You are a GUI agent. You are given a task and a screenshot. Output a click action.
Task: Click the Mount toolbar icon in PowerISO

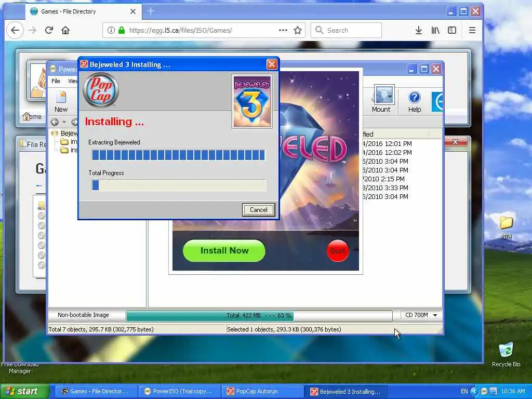pyautogui.click(x=381, y=99)
